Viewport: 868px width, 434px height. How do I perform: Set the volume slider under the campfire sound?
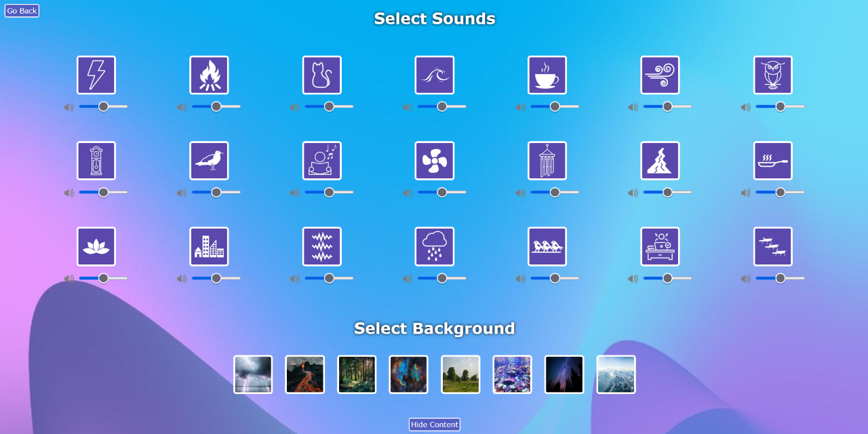216,106
